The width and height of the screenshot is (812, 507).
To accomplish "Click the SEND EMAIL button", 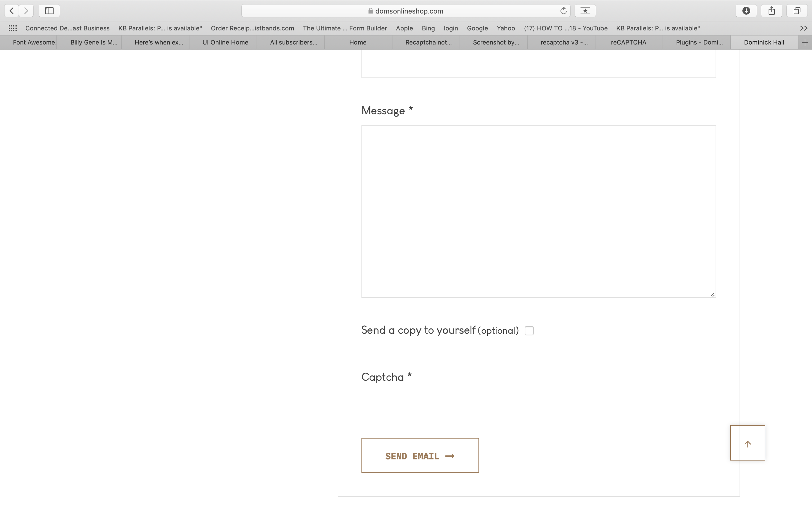I will tap(420, 455).
